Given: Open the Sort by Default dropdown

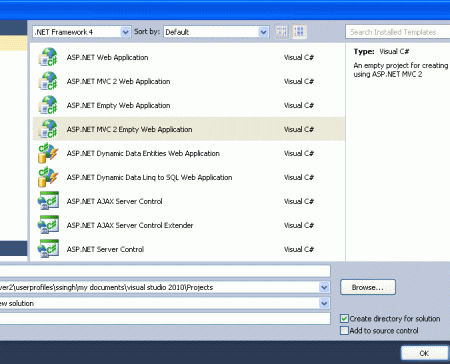Looking at the screenshot, I should 263,32.
